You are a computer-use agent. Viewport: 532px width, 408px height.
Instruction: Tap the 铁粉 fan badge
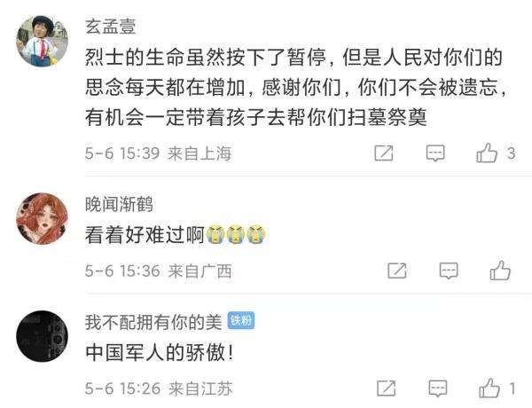tap(241, 320)
